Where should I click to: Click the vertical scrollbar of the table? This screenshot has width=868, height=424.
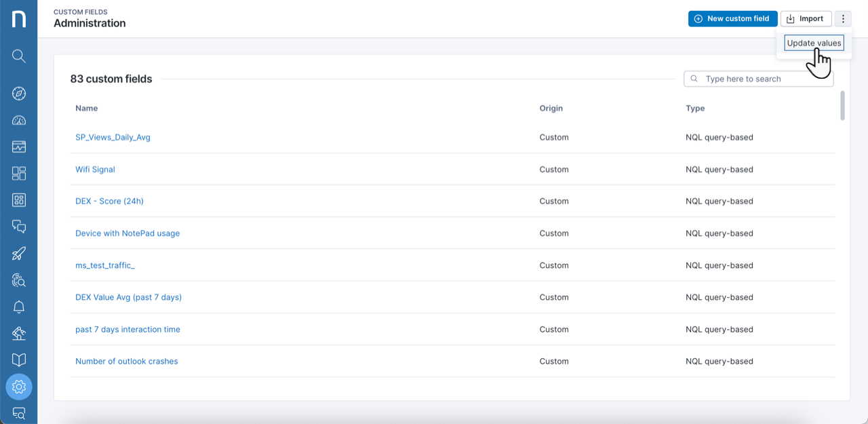pos(843,106)
